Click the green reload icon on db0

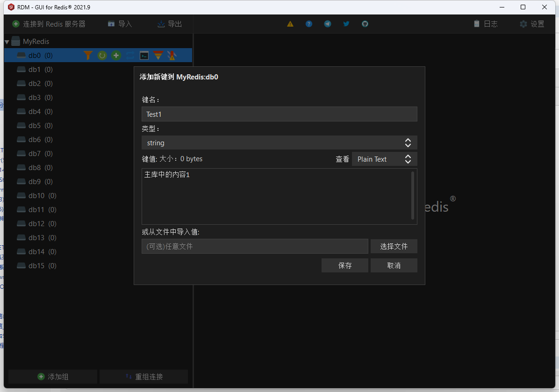[x=102, y=55]
